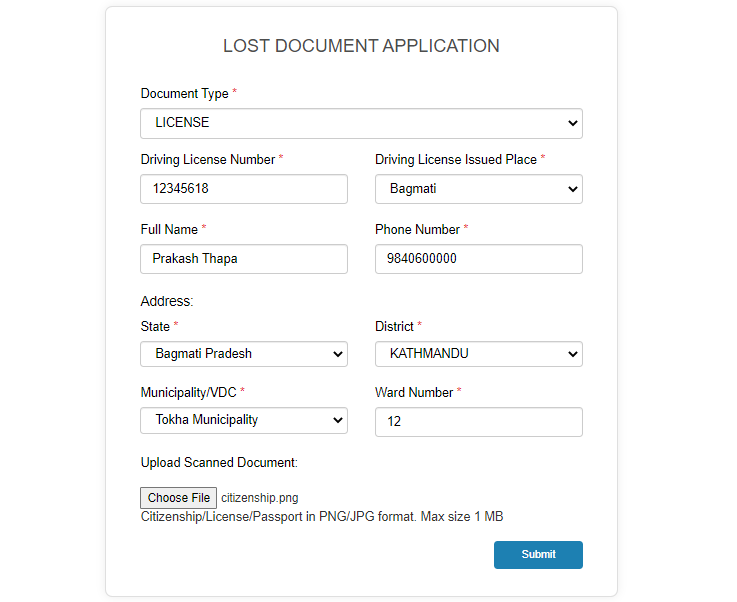This screenshot has height=602, width=737.
Task: Click the Driving License Number field
Action: coord(243,189)
